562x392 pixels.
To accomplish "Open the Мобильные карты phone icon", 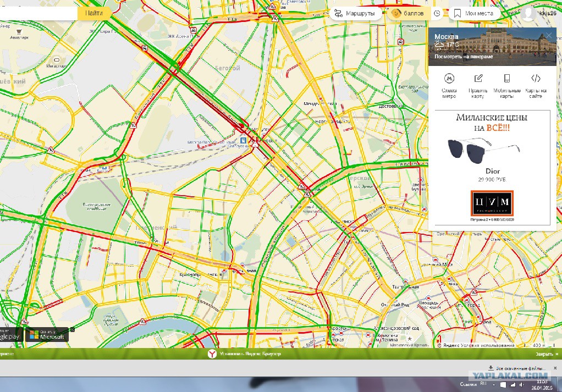I will (507, 79).
